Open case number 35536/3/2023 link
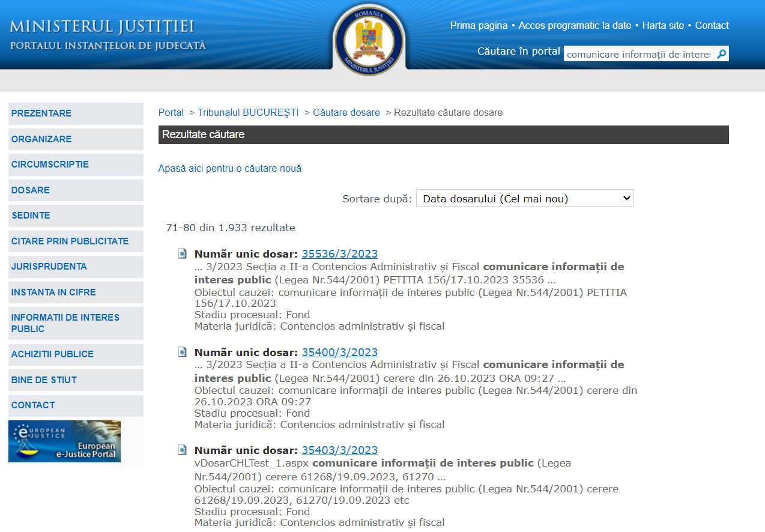The height and width of the screenshot is (532, 765). point(340,254)
